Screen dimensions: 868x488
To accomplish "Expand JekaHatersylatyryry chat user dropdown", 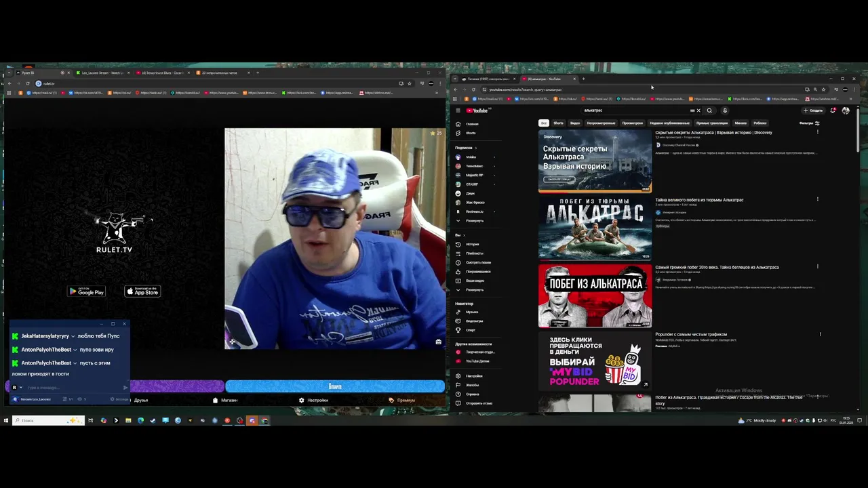I will [x=75, y=336].
